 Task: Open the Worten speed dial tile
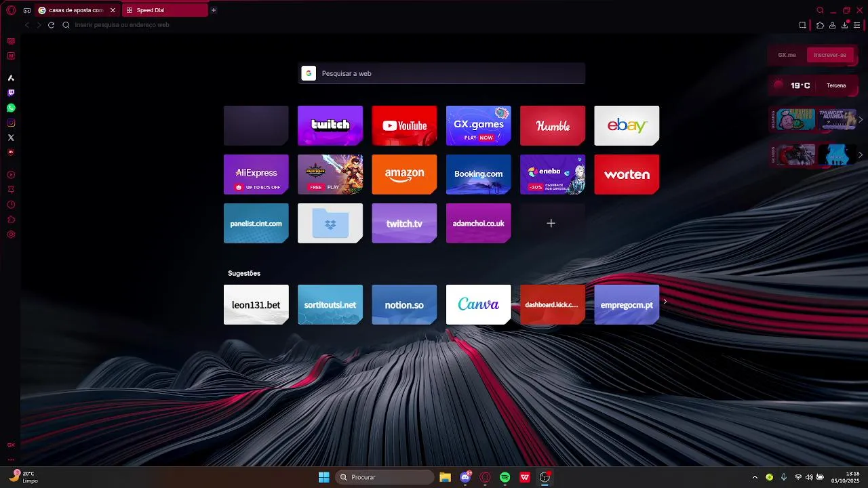(627, 174)
